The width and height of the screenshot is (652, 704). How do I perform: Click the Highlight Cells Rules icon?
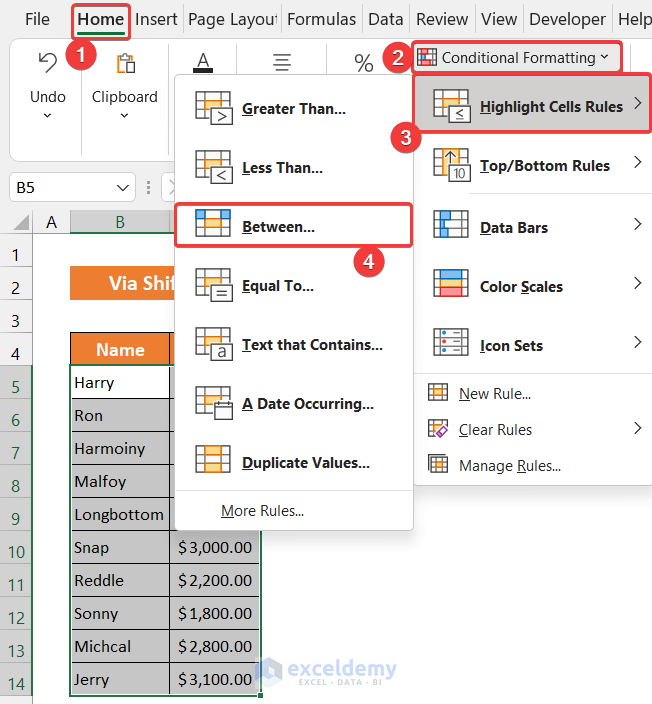[452, 106]
